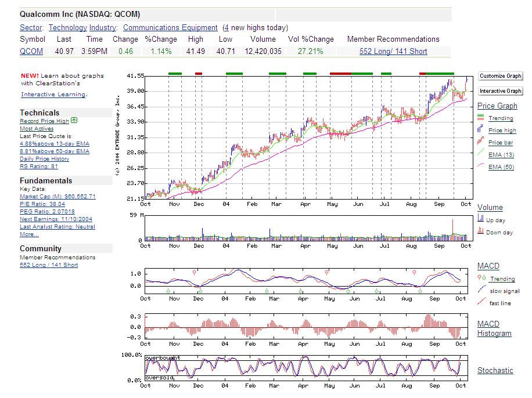Click the blue Up day volume icon

point(481,219)
